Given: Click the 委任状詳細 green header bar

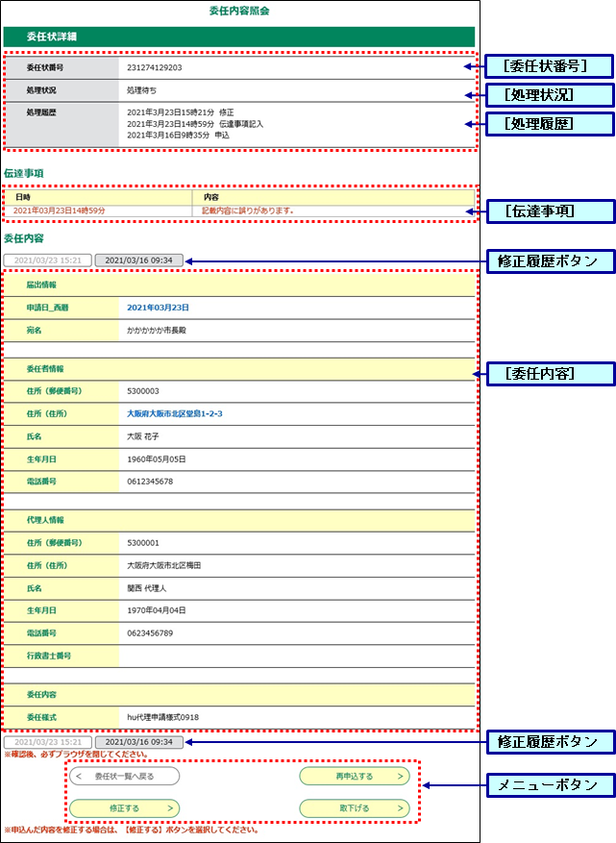Looking at the screenshot, I should tap(239, 37).
